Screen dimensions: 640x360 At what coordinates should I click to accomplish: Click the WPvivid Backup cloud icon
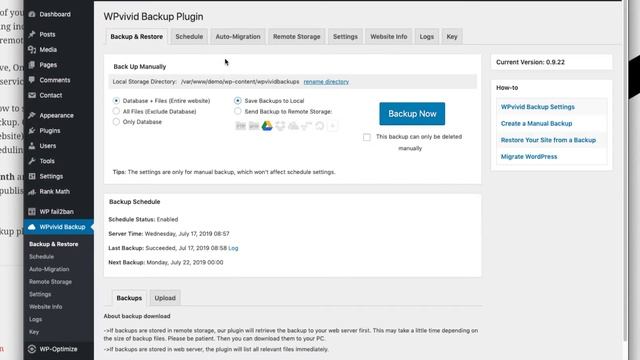32,227
